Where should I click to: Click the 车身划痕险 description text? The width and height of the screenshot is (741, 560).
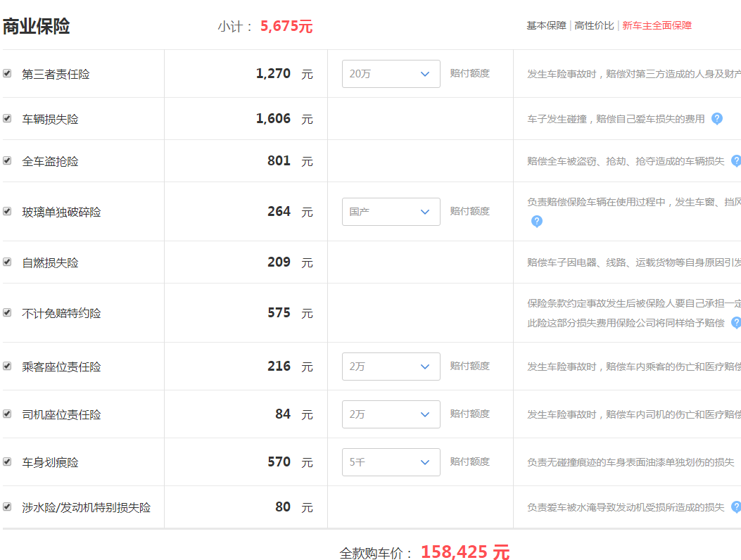631,462
